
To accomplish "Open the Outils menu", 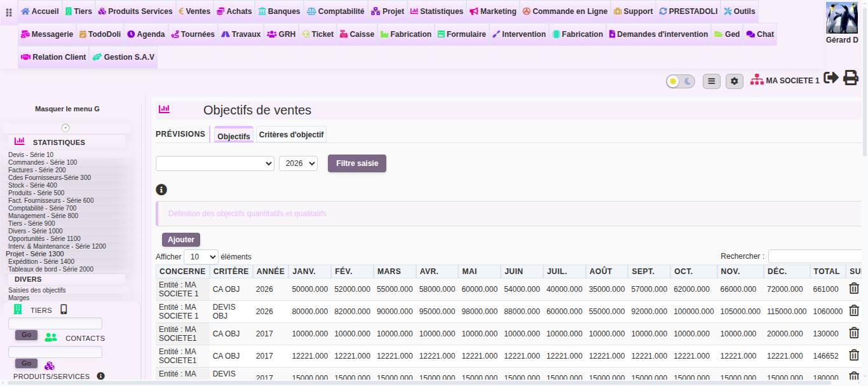I will pos(739,11).
